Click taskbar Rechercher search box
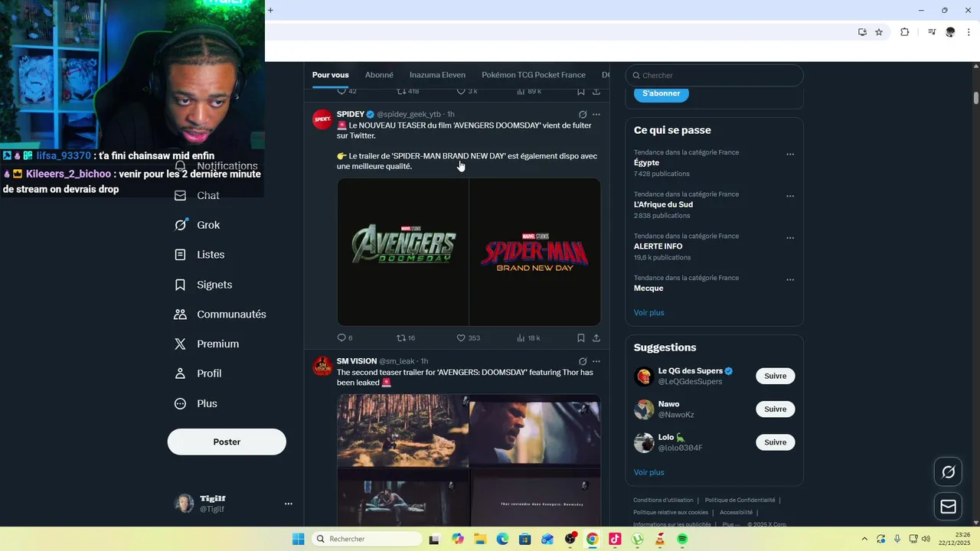The image size is (980, 551). coord(367,539)
